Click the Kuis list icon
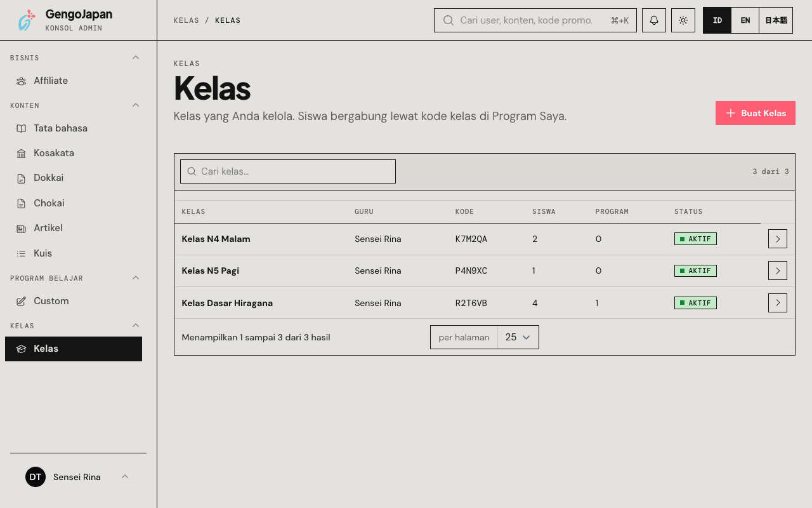Screen dimensions: 812x508 22,253
